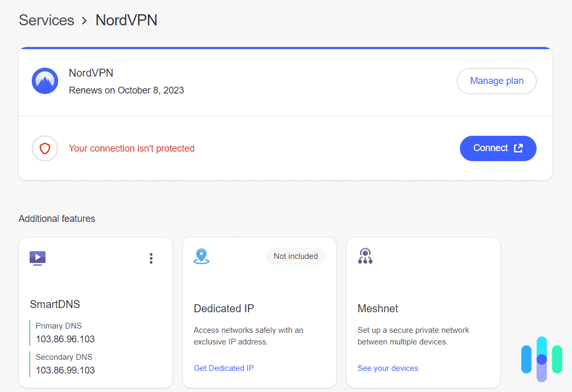
Task: Click the Dedicated IP location pin icon
Action: 201,255
